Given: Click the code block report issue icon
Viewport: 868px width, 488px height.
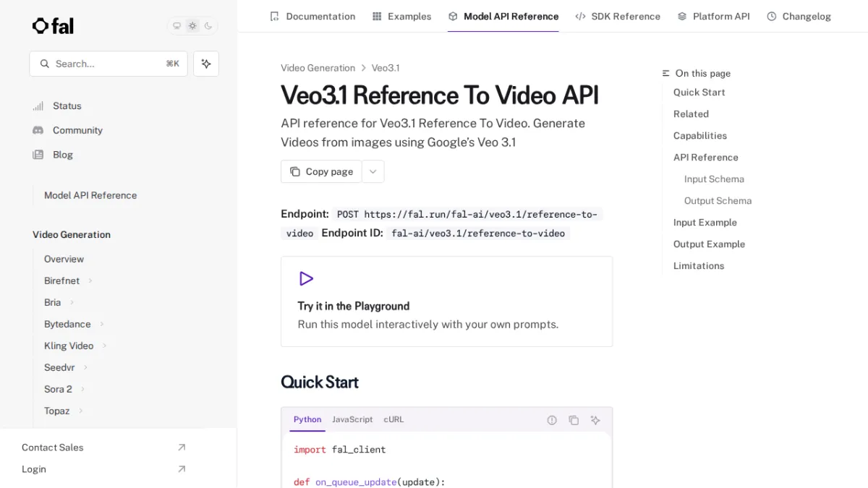Looking at the screenshot, I should click(x=552, y=420).
